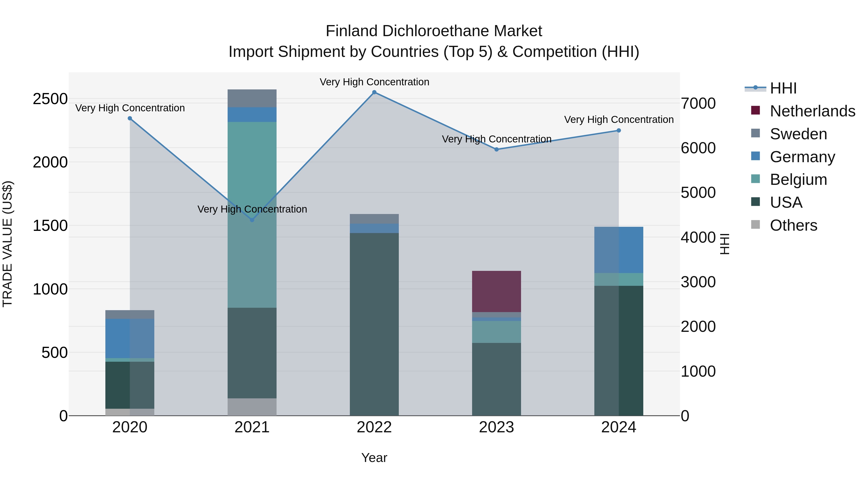Screen dimensions: 868x488
Task: Click the USA segment in the 2022 bar
Action: click(374, 324)
